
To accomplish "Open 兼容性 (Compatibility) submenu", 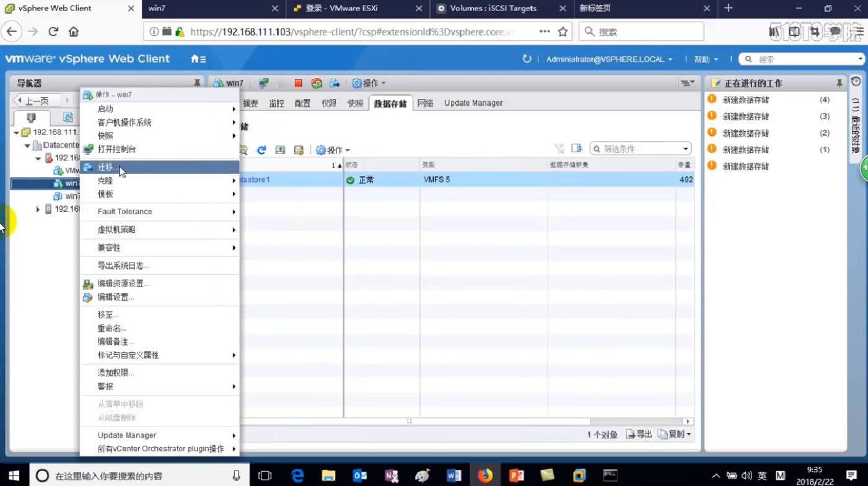I will (x=160, y=248).
